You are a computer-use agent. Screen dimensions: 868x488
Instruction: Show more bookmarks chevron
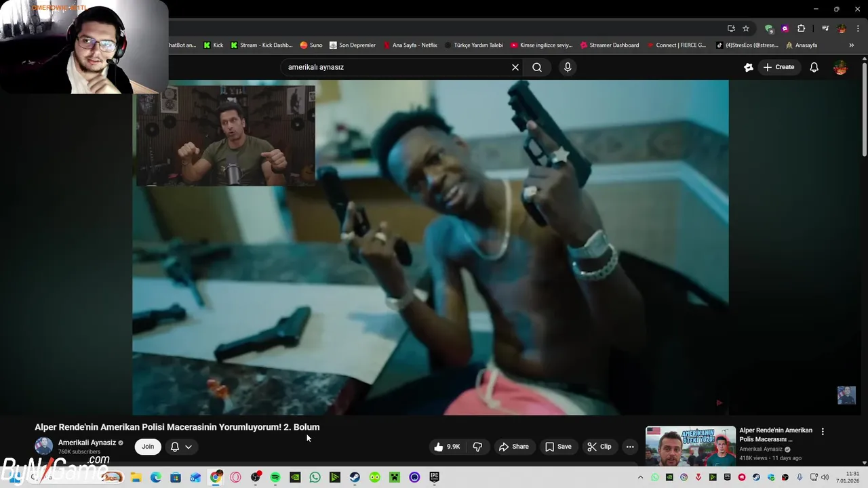(x=852, y=45)
